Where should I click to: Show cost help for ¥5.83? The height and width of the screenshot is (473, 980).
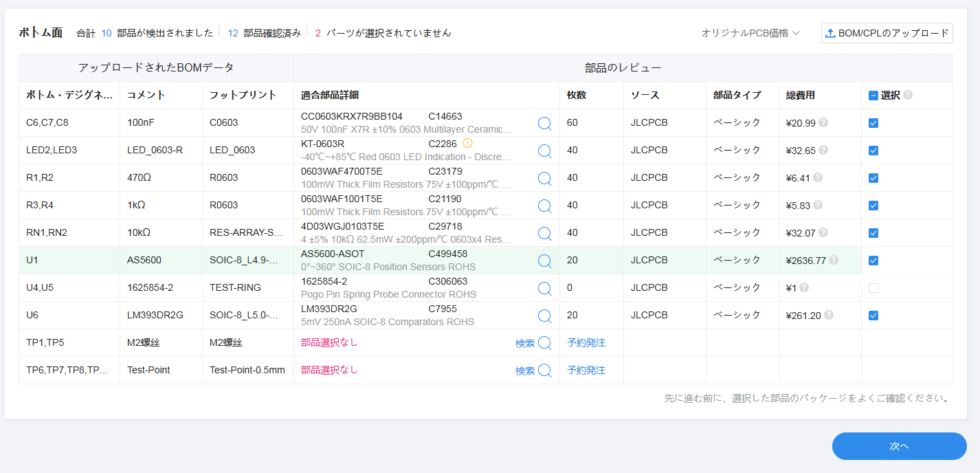tap(818, 205)
